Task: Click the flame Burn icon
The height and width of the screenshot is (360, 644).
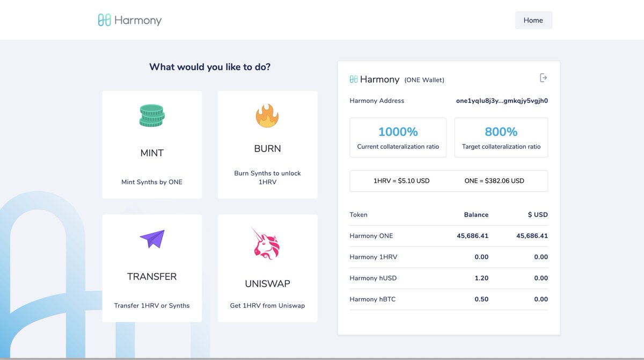Action: (267, 116)
